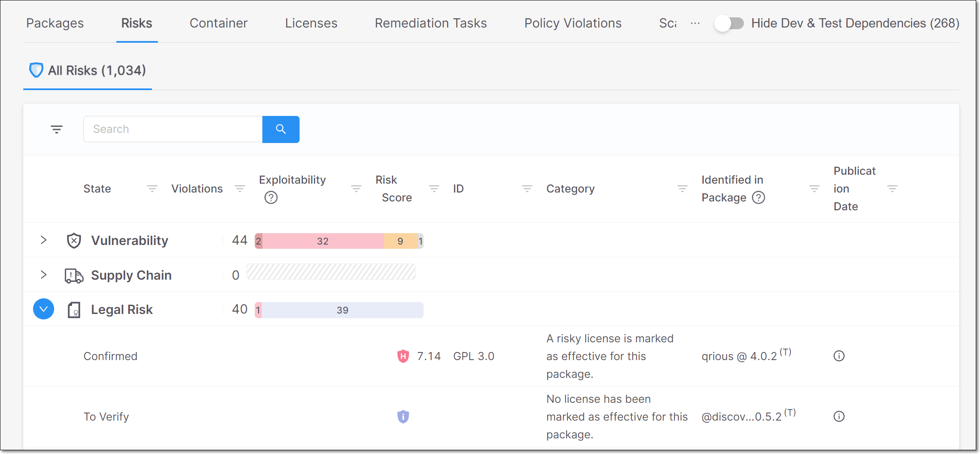Click the Legal Risk document icon
The image size is (980, 454).
[x=74, y=310]
